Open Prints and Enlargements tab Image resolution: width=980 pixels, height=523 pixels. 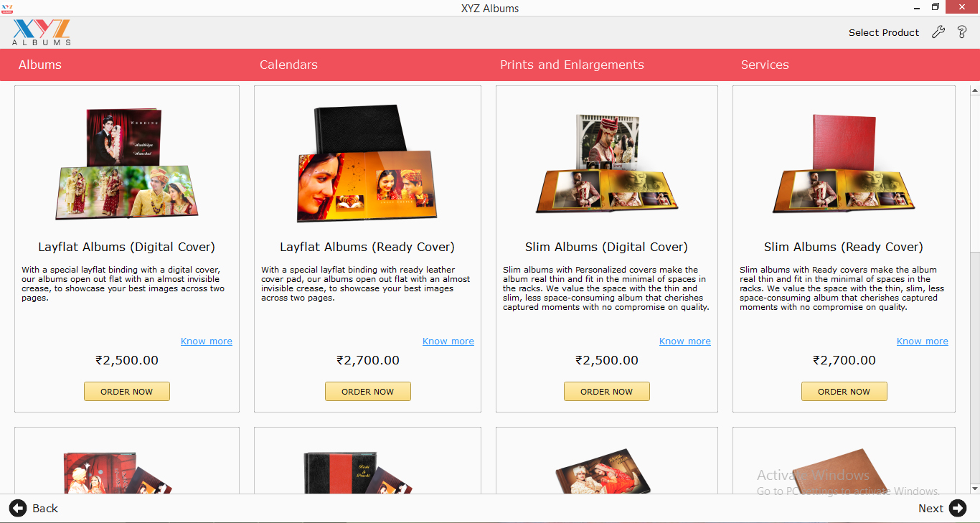(x=572, y=65)
